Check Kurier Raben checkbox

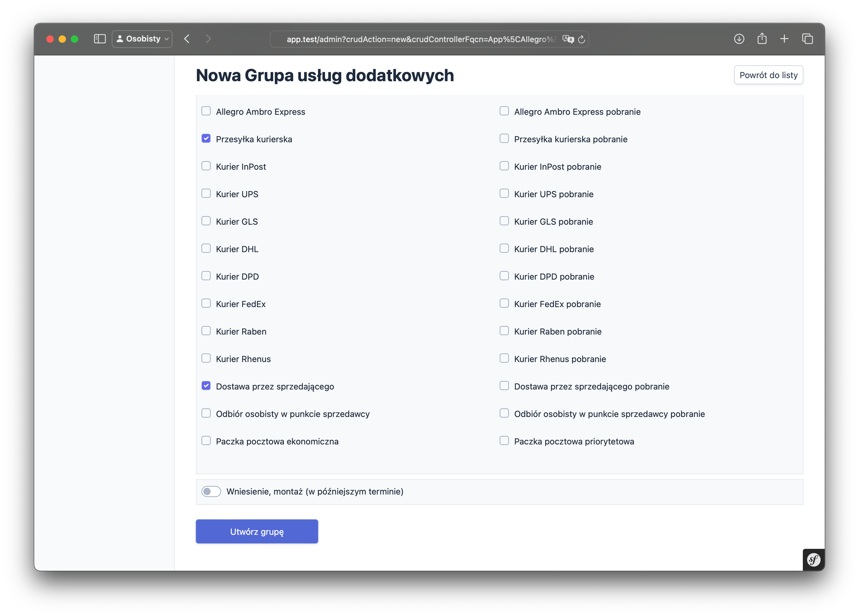tap(206, 331)
